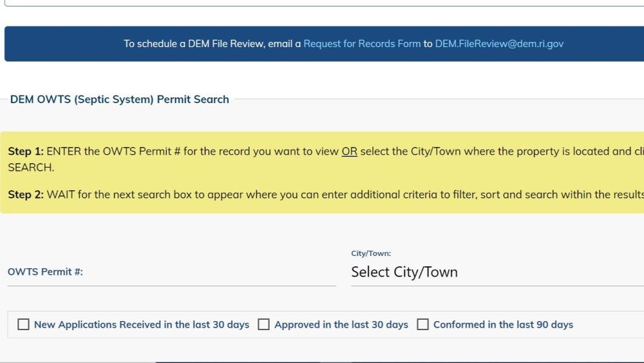Tick the Approved in the last 30 days checkbox
The width and height of the screenshot is (644, 363).
coord(263,324)
